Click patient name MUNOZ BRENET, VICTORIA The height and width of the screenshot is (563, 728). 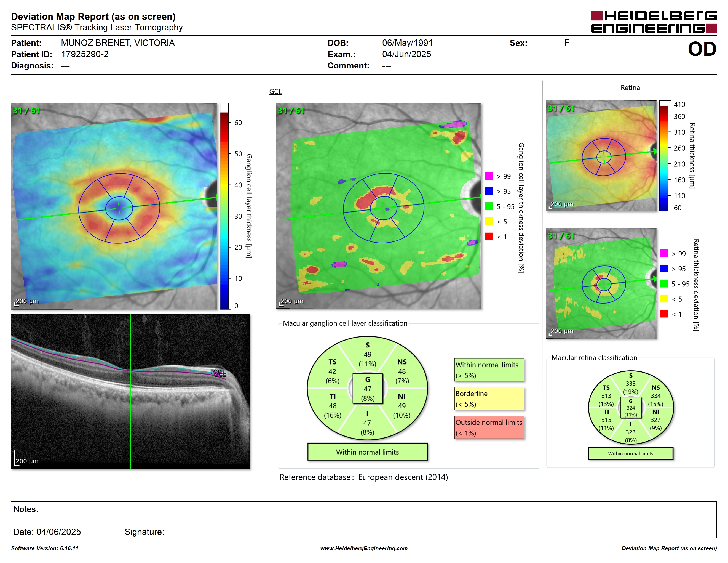(118, 43)
